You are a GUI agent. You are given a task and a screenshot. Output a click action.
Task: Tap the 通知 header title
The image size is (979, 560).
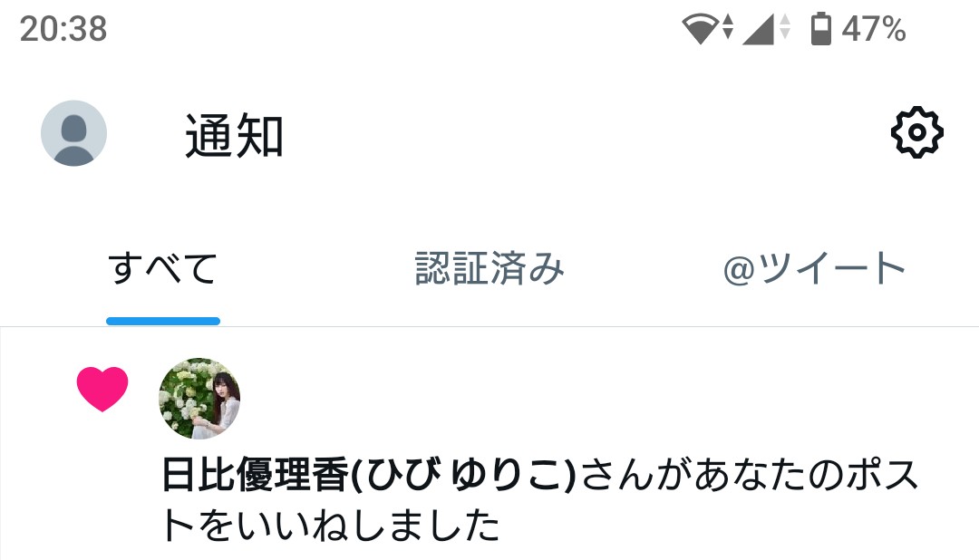[234, 136]
